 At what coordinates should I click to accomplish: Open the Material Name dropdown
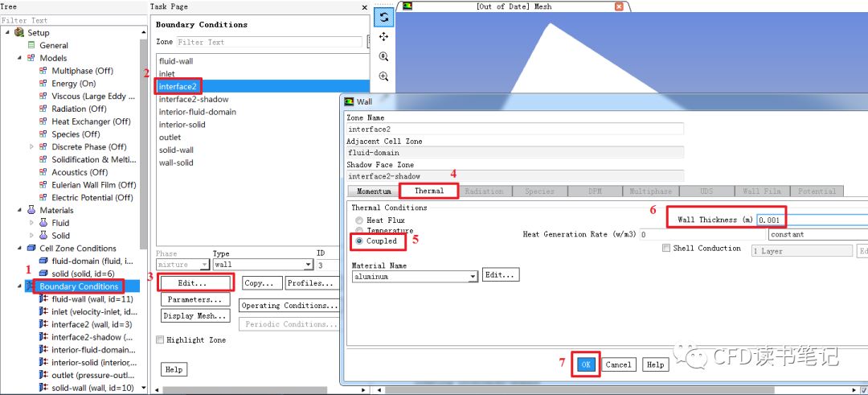[473, 276]
